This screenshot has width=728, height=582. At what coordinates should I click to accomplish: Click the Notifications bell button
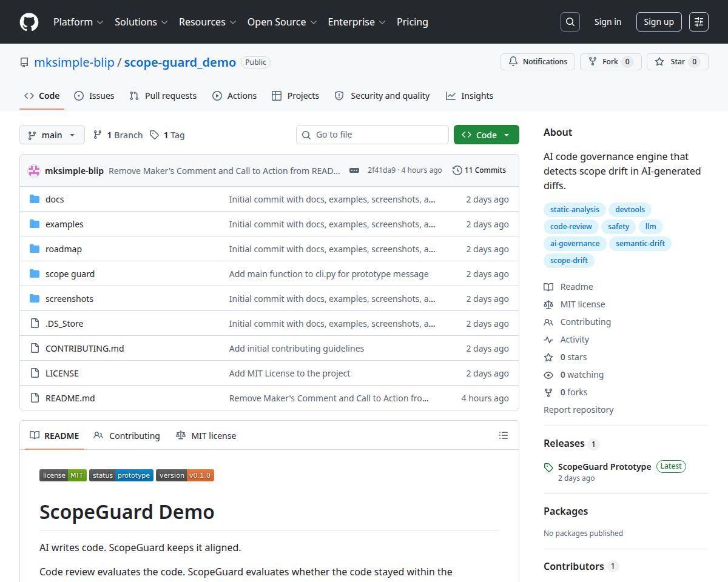pyautogui.click(x=538, y=62)
